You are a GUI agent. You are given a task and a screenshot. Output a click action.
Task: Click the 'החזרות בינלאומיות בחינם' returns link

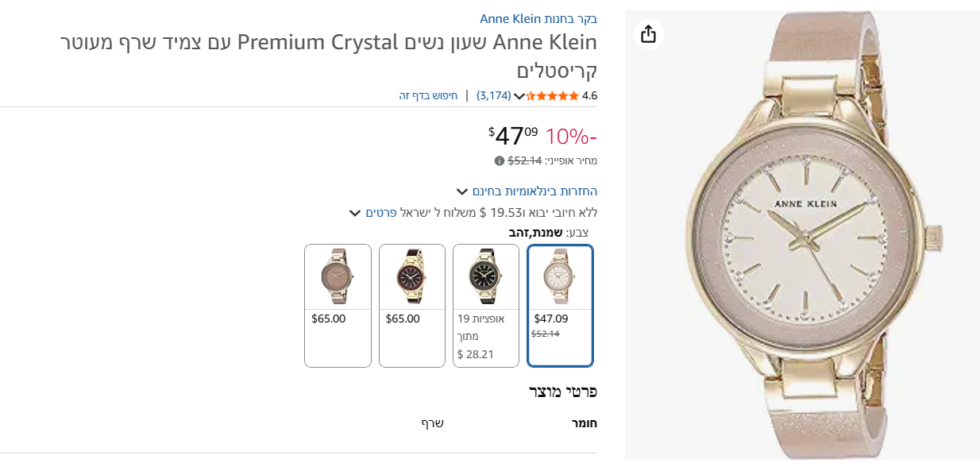(x=534, y=191)
